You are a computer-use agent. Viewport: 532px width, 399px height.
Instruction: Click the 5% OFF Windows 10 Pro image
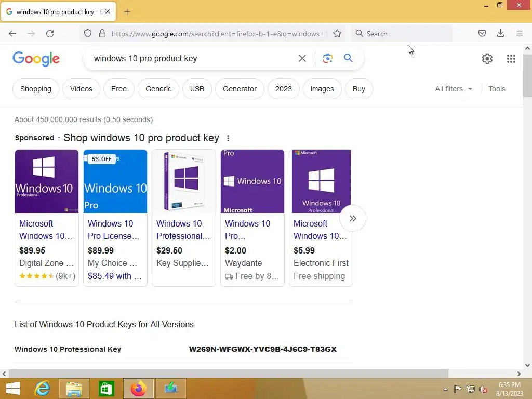coord(115,181)
